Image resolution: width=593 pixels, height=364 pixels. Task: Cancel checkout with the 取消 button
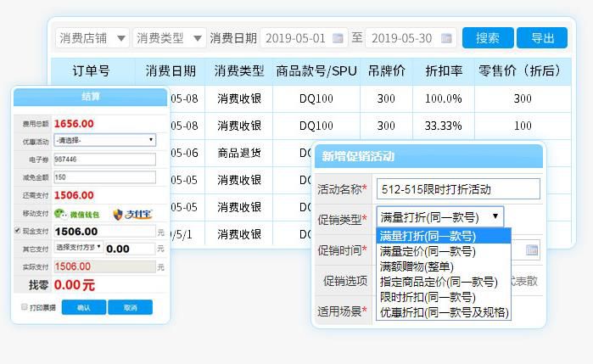130,307
